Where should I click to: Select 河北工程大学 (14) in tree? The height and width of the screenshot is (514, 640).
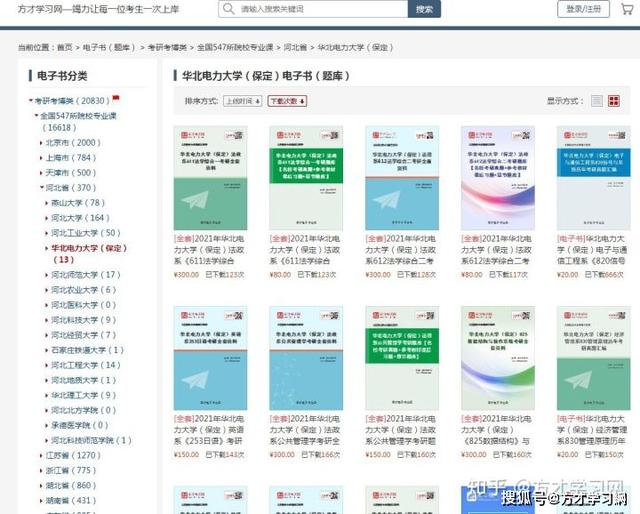86,365
